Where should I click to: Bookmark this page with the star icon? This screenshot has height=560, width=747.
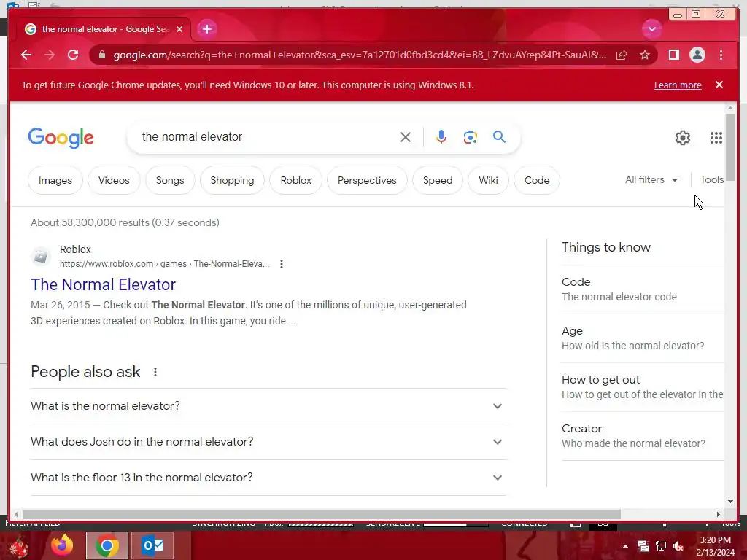pyautogui.click(x=645, y=55)
